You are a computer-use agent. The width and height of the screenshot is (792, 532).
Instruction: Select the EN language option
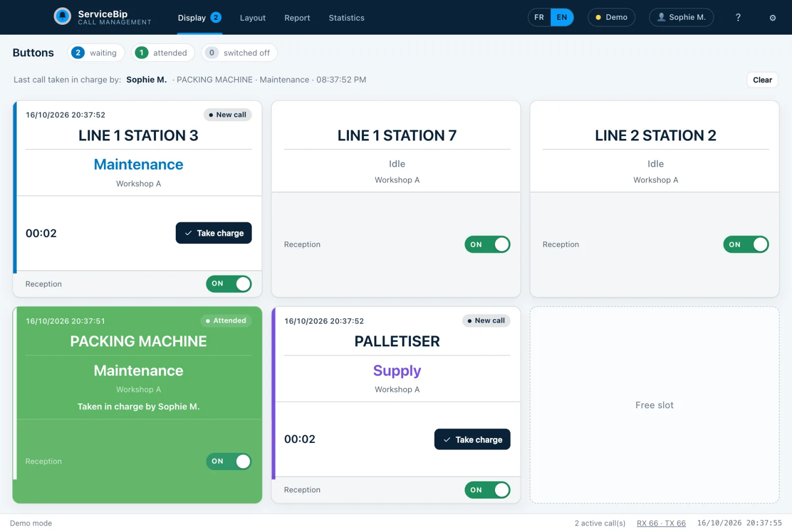point(562,17)
